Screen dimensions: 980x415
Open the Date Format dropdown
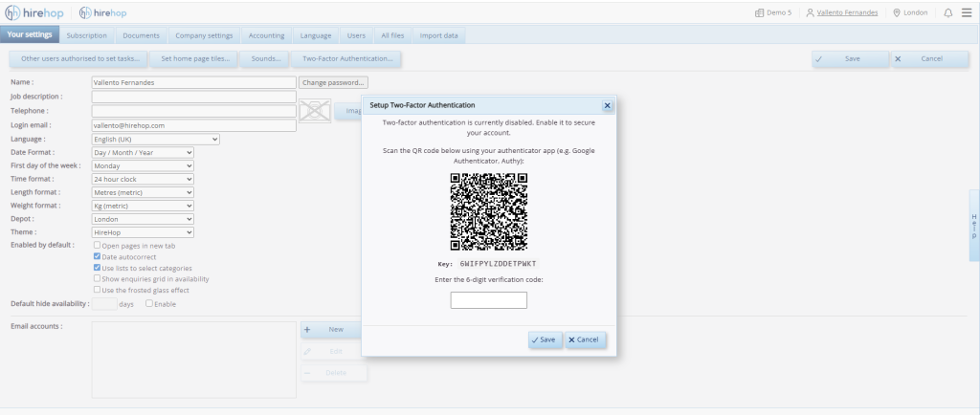[x=143, y=152]
